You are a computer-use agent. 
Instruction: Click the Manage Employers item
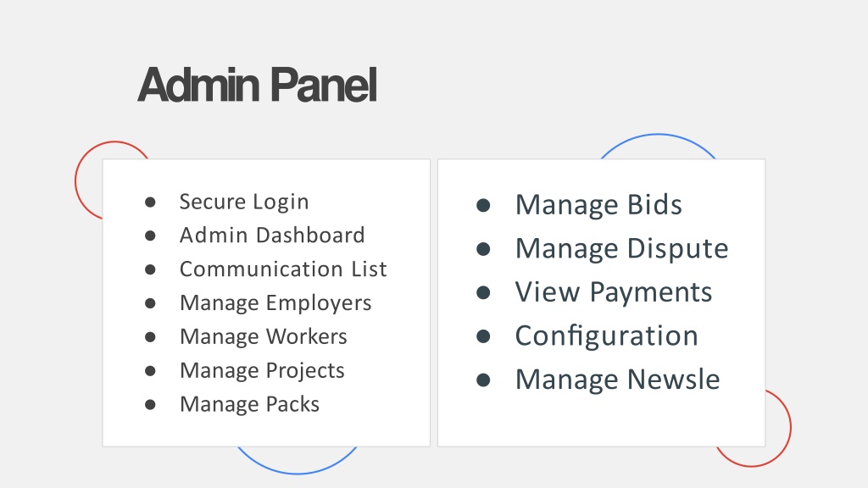pos(275,303)
